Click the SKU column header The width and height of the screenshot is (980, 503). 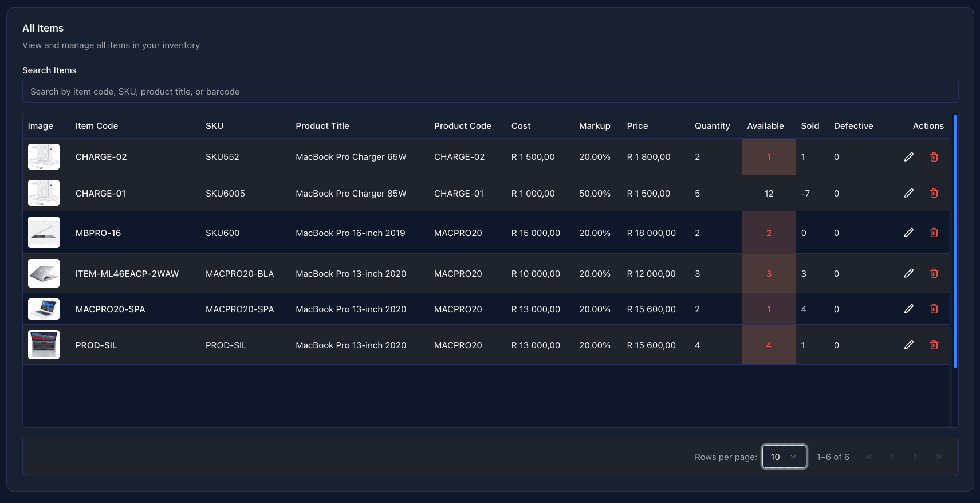pyautogui.click(x=214, y=126)
